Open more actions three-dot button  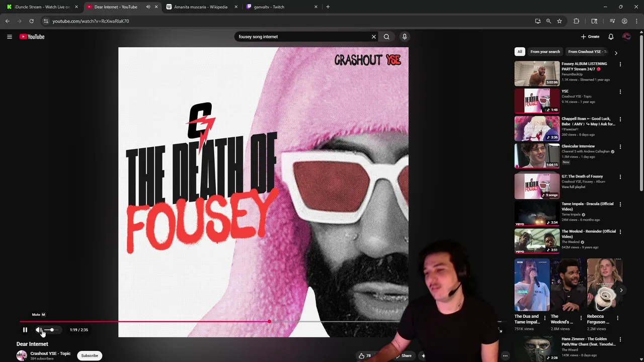tap(505, 356)
